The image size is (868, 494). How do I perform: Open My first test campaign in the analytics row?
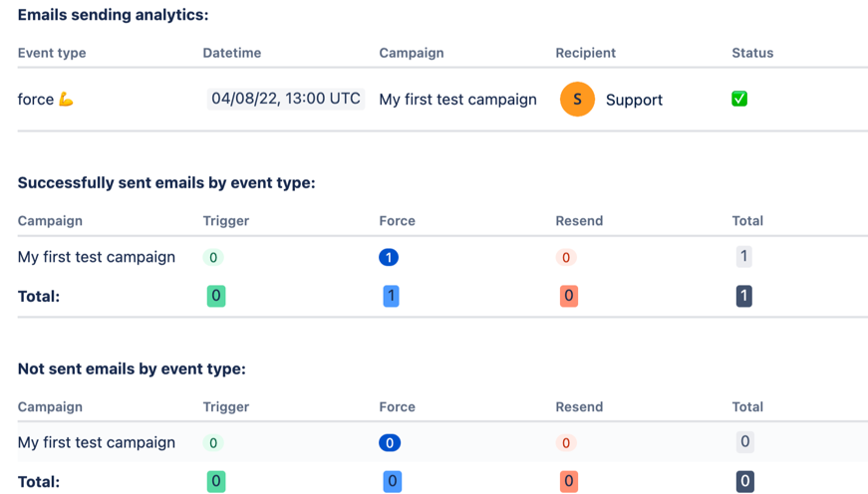tap(457, 100)
